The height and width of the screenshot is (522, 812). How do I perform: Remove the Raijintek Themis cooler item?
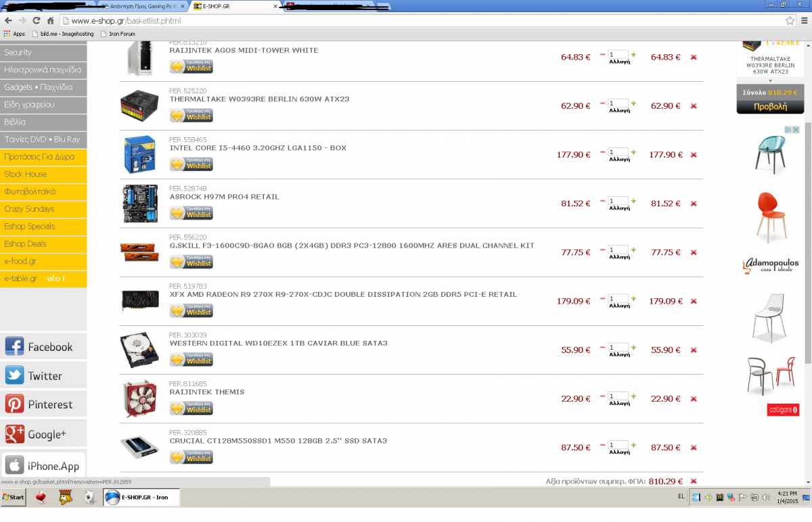click(x=694, y=399)
